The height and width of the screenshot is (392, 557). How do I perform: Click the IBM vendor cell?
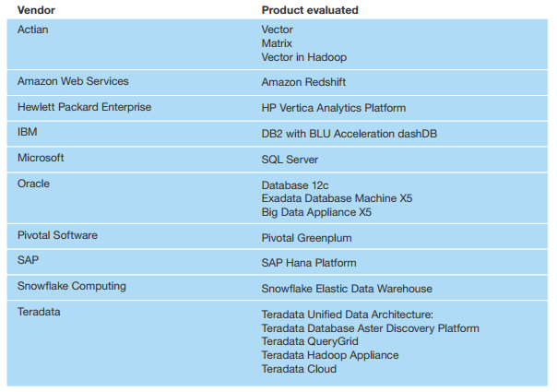28,133
